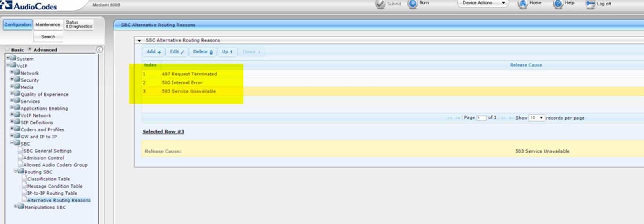Open the Device Actions dropdown
The width and height of the screenshot is (644, 224).
point(483,3)
